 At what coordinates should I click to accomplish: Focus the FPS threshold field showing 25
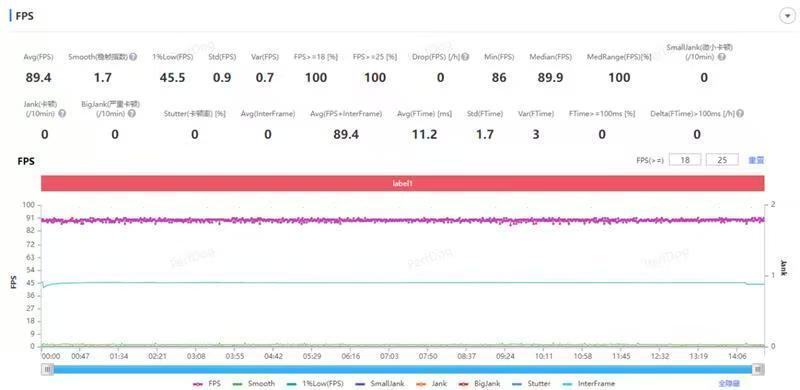722,160
